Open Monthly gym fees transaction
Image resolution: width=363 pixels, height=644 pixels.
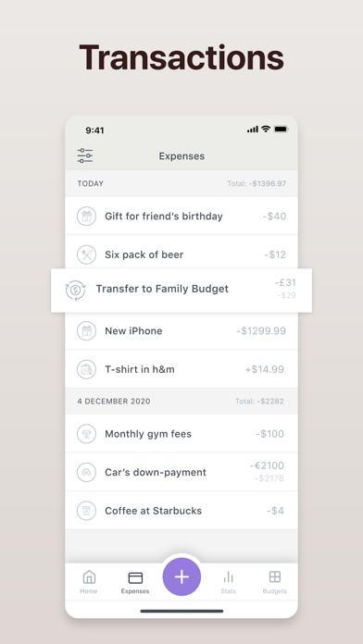click(x=181, y=434)
